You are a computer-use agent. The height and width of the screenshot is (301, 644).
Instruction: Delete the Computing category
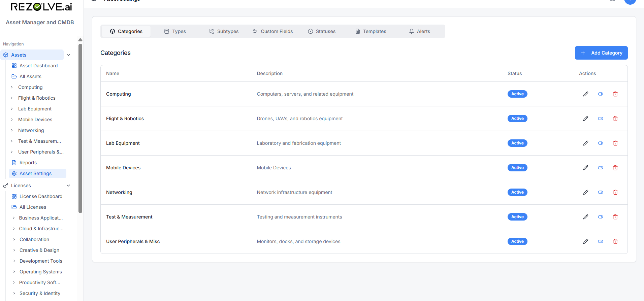pyautogui.click(x=615, y=94)
